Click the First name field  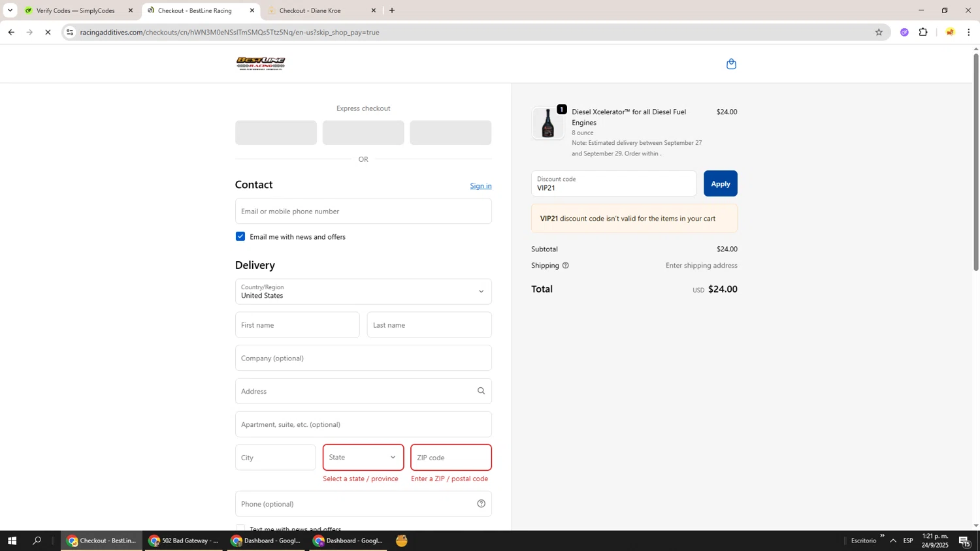click(x=297, y=325)
